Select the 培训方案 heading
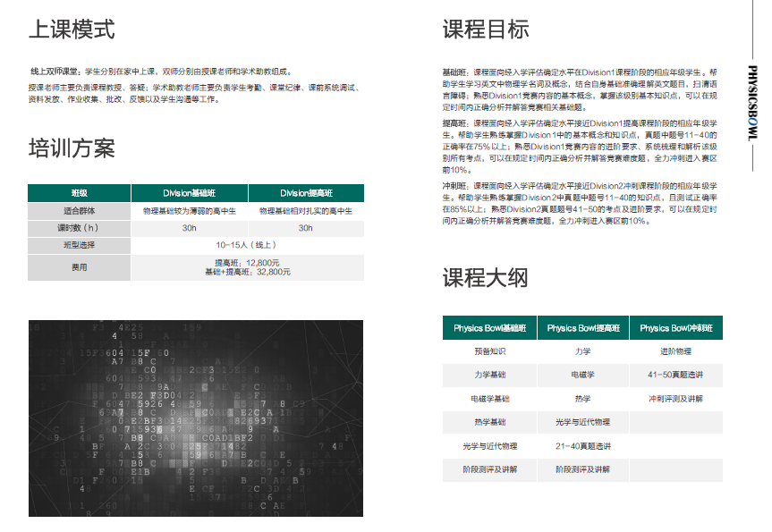This screenshot has width=772, height=532. (x=72, y=148)
